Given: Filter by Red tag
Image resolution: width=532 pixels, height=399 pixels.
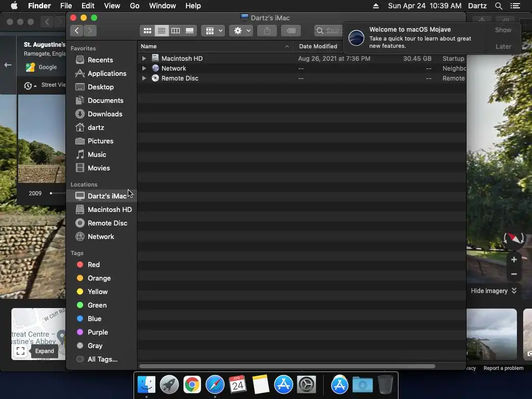Looking at the screenshot, I should point(94,264).
